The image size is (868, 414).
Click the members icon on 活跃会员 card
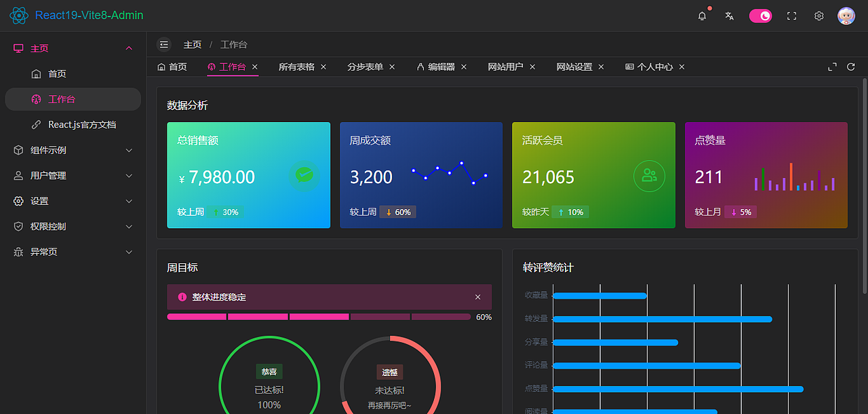(x=649, y=176)
